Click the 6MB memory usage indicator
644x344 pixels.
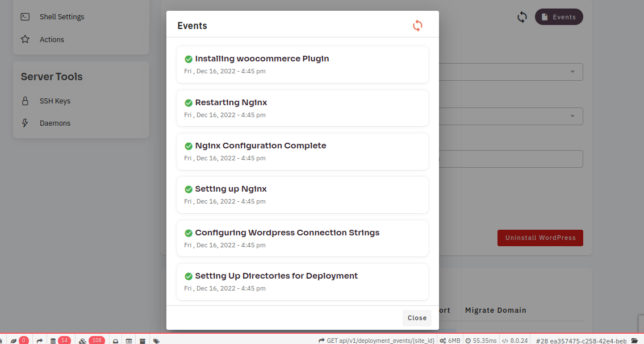[x=450, y=341]
